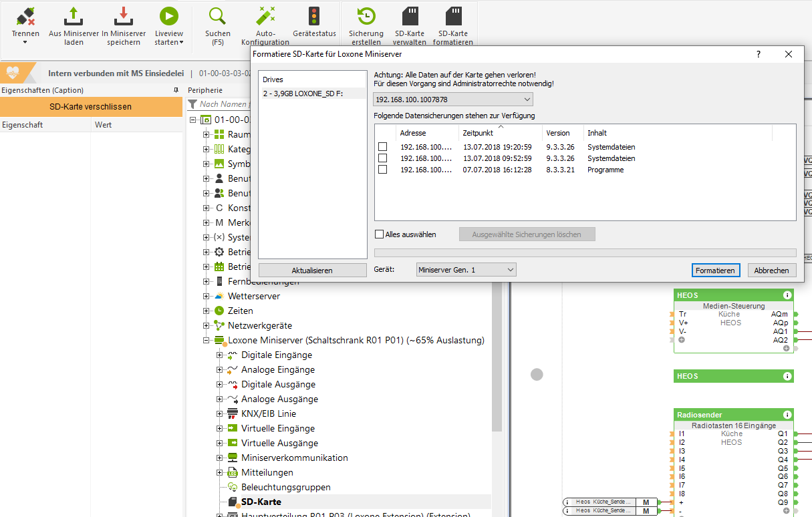Viewport: 812px width, 517px height.
Task: Open the IP address dropdown 192.168.100.1007878
Action: click(452, 100)
